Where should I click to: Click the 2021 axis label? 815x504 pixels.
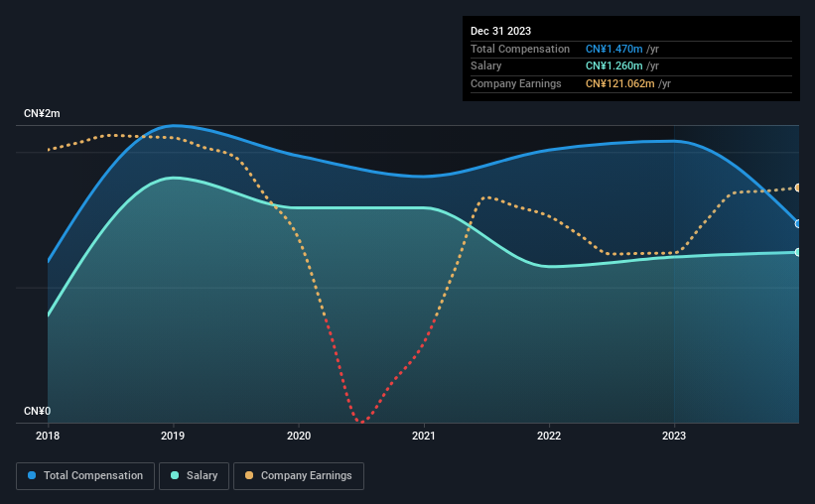pos(424,436)
